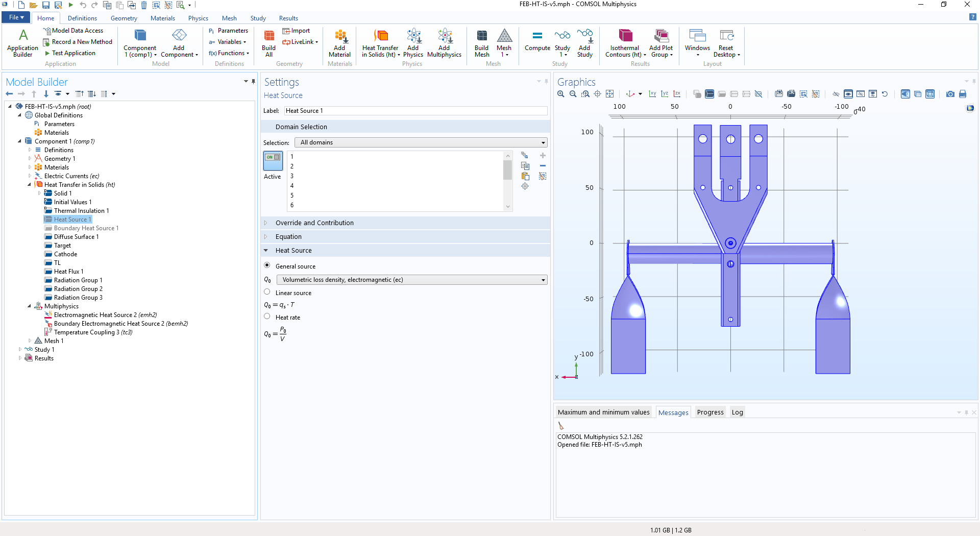
Task: Collapse the Heat Source section
Action: point(266,251)
